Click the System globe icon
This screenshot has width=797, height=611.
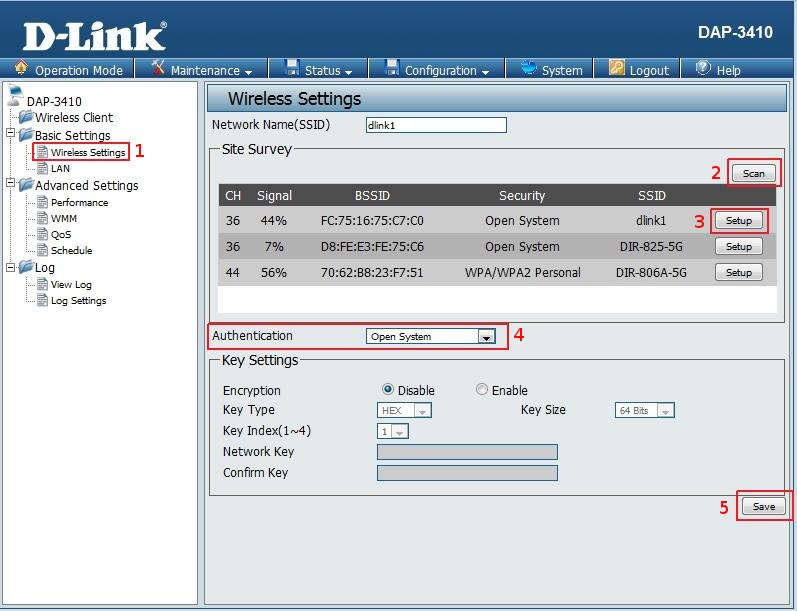point(527,69)
